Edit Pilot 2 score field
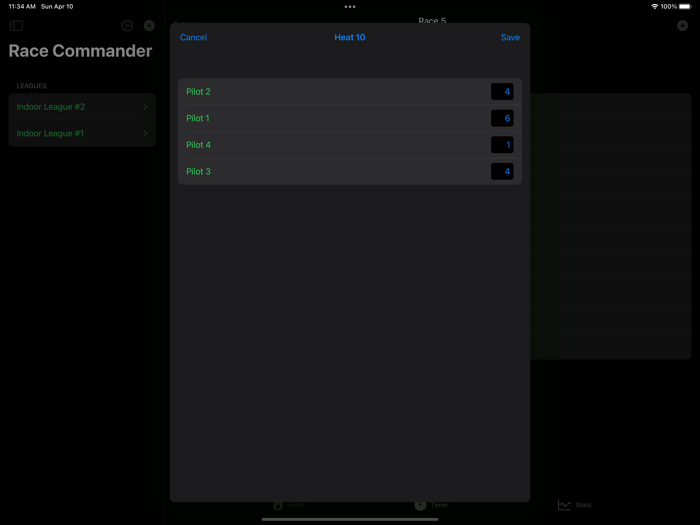Screen dimensions: 700x525 coord(502,92)
